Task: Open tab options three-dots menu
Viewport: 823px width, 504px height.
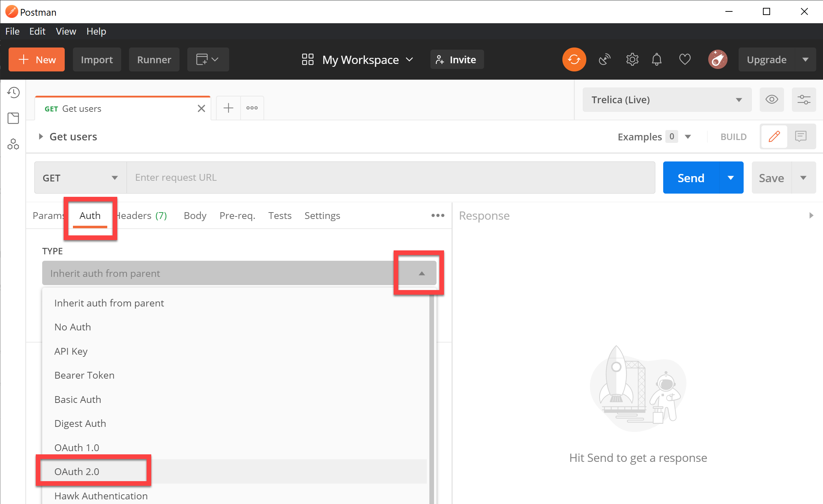Action: (x=252, y=108)
